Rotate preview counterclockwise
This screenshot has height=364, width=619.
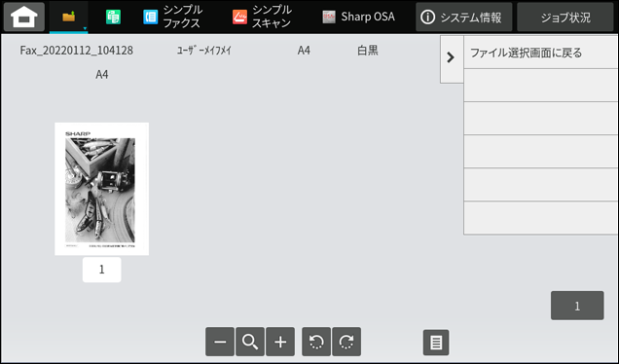tap(316, 342)
